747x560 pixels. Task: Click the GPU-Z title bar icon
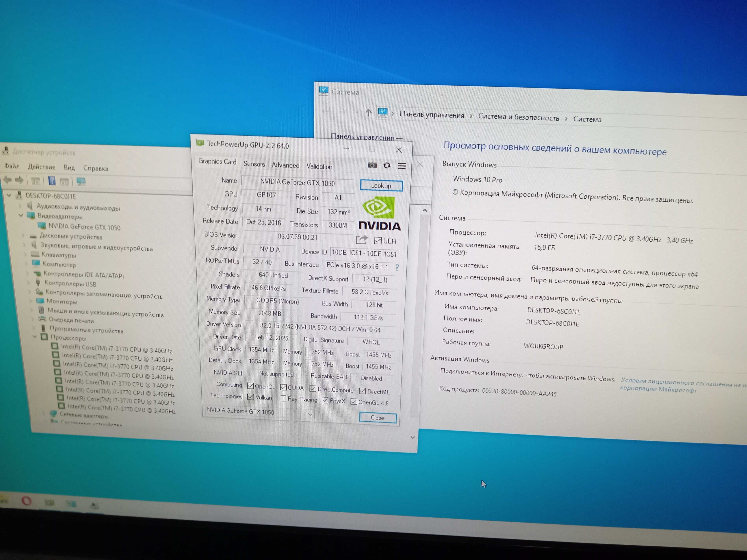pos(200,143)
